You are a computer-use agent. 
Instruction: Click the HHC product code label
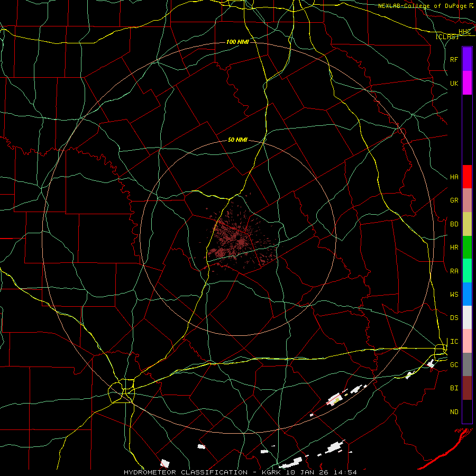(x=464, y=32)
